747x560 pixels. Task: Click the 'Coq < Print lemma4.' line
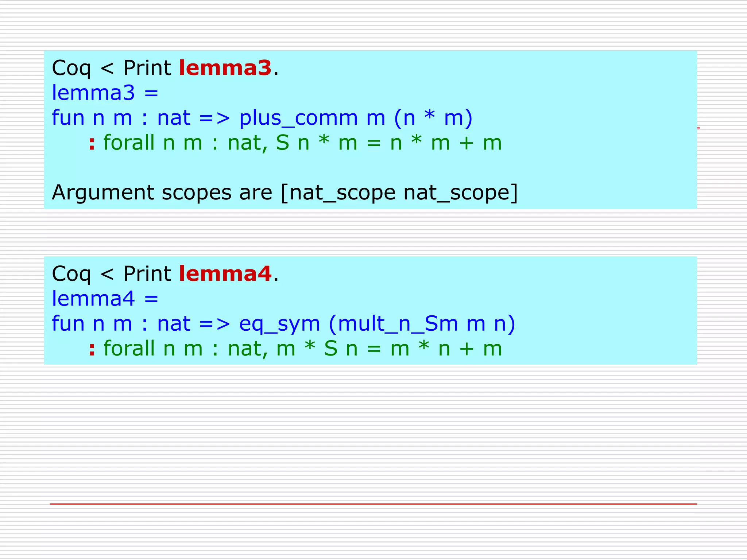pos(165,274)
